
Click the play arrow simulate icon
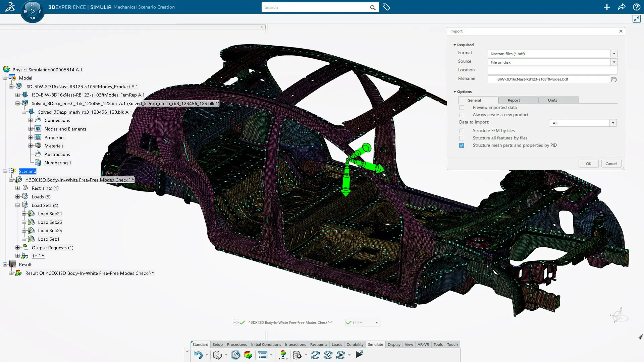point(360,354)
